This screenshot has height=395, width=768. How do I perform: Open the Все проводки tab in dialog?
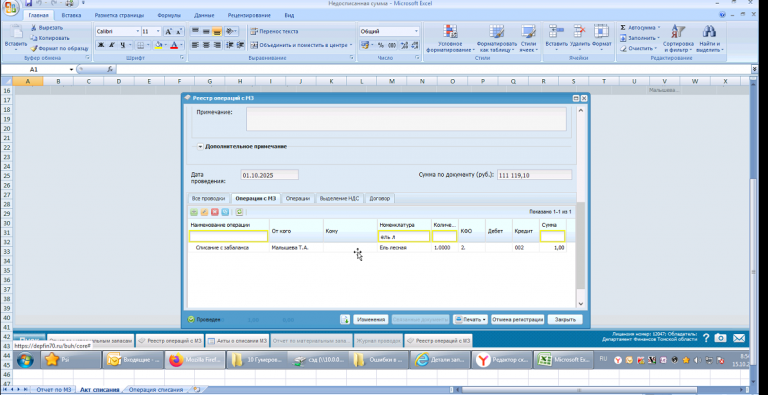[x=209, y=198]
